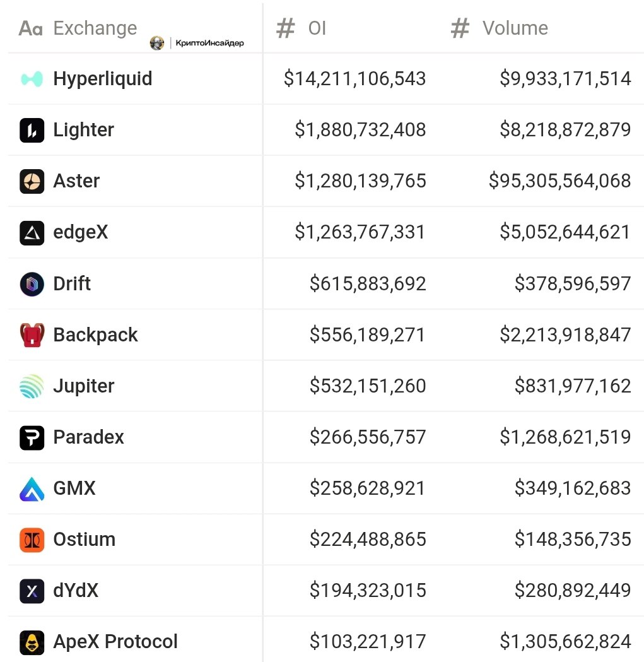Sort by the Volume column header
644x662 pixels.
click(515, 28)
